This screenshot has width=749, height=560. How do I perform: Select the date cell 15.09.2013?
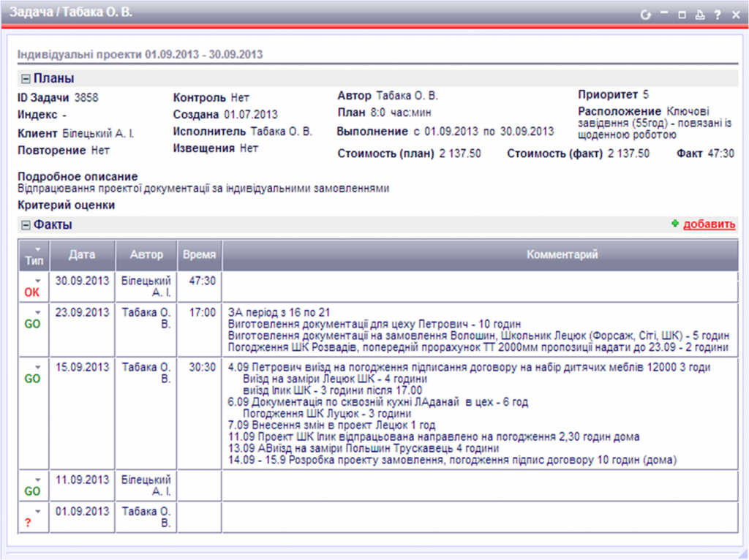pos(82,367)
